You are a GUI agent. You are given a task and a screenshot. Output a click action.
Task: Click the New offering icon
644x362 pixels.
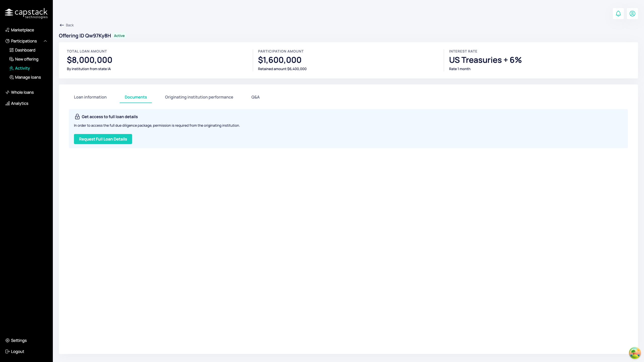pos(12,59)
